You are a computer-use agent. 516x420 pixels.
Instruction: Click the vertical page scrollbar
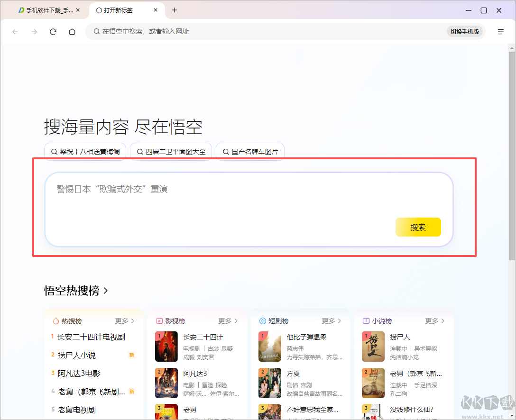pyautogui.click(x=512, y=156)
